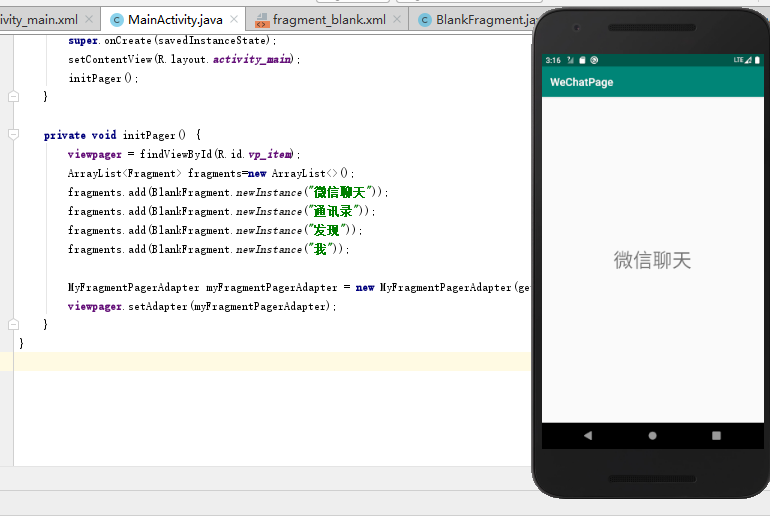The image size is (770, 516).
Task: Tap the 微信聊天 text in the emulator
Action: 652,260
